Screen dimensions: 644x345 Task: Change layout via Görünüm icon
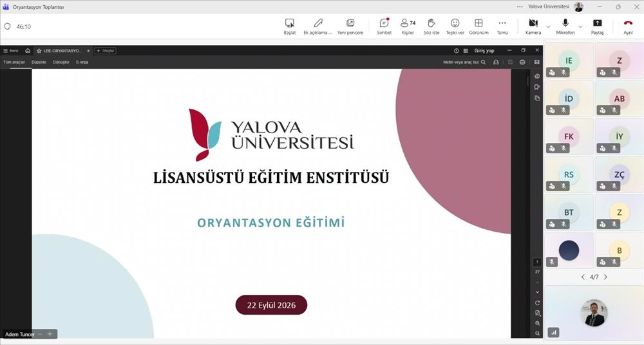pyautogui.click(x=478, y=23)
